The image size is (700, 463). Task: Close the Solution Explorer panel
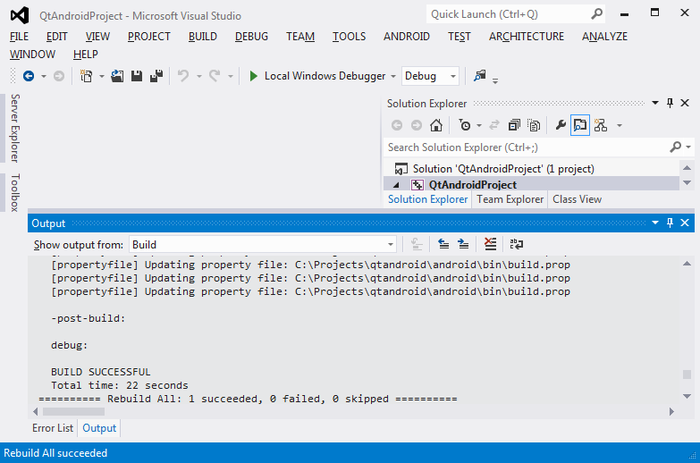coord(685,103)
